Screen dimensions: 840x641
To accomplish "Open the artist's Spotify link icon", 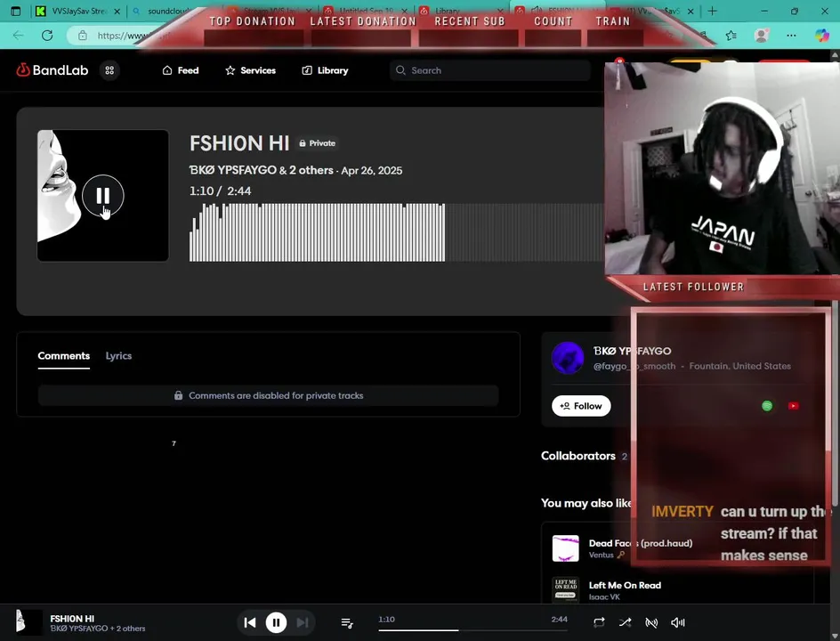I will click(x=767, y=406).
